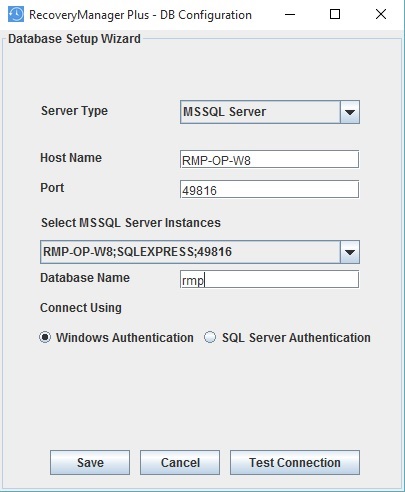
Task: Click the RecoveryManager Plus clock icon in title bar
Action: pos(16,14)
